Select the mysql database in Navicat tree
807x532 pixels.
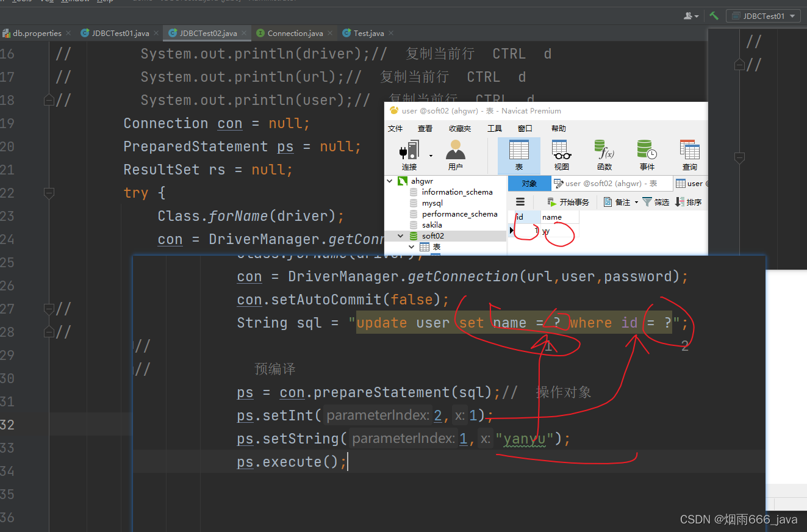click(x=432, y=203)
